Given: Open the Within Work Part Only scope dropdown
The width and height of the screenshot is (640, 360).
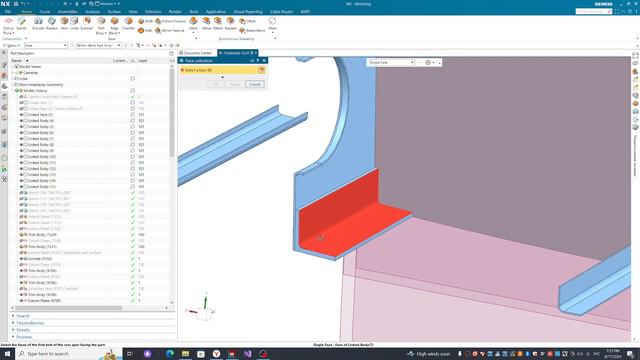Looking at the screenshot, I should pos(98,45).
